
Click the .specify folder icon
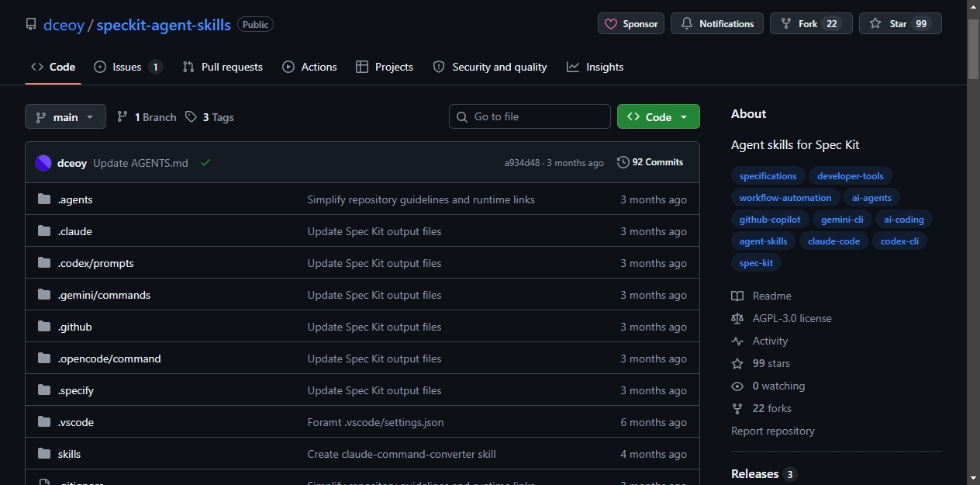tap(44, 390)
